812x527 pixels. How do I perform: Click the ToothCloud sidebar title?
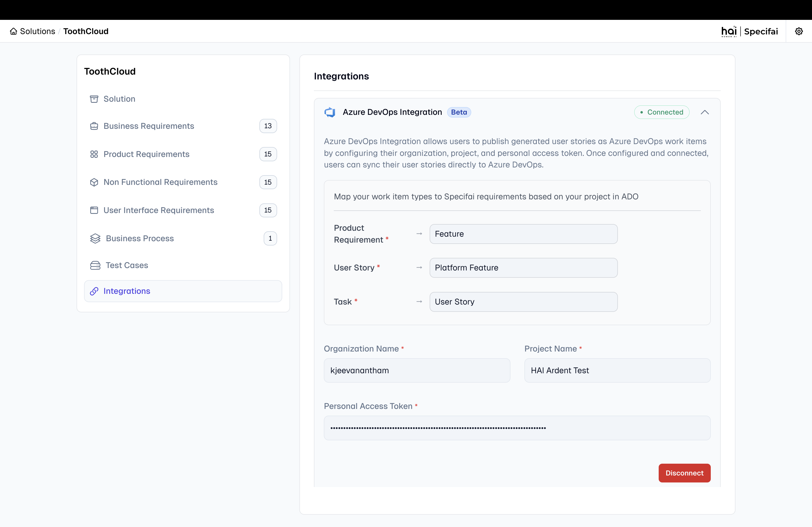(110, 71)
